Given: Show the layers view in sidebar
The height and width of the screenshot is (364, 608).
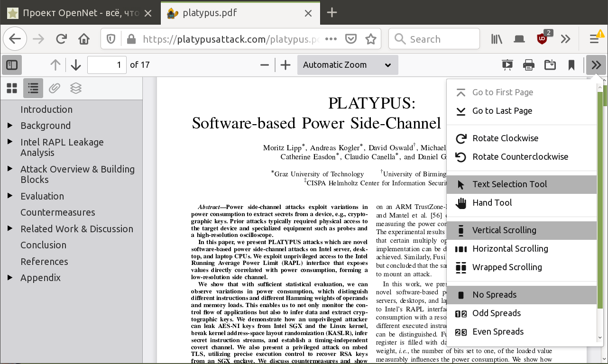Looking at the screenshot, I should click(x=76, y=88).
